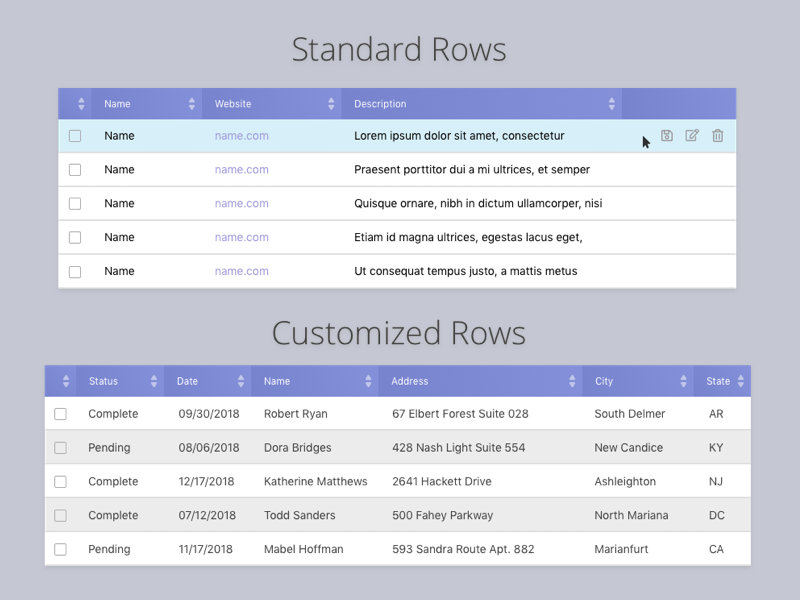This screenshot has width=800, height=600.
Task: Check the box for the Etiam id magna row
Action: coord(75,237)
